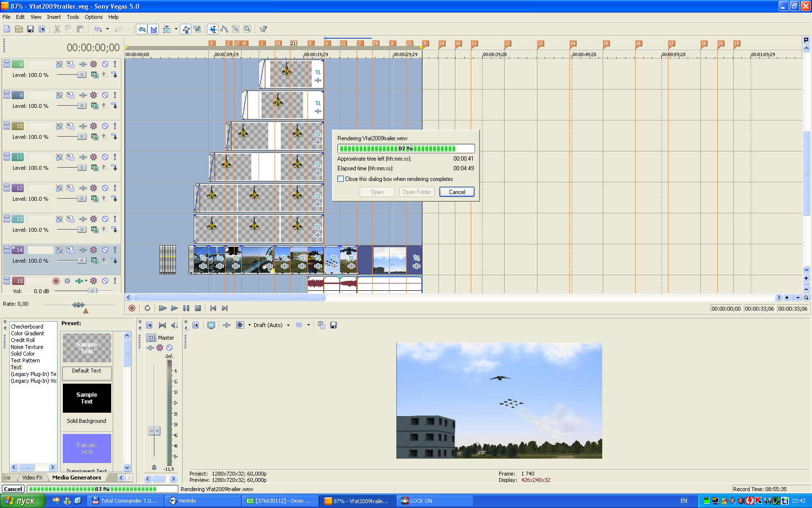Open track 8 Track FX icon
The width and height of the screenshot is (812, 508).
(94, 64)
